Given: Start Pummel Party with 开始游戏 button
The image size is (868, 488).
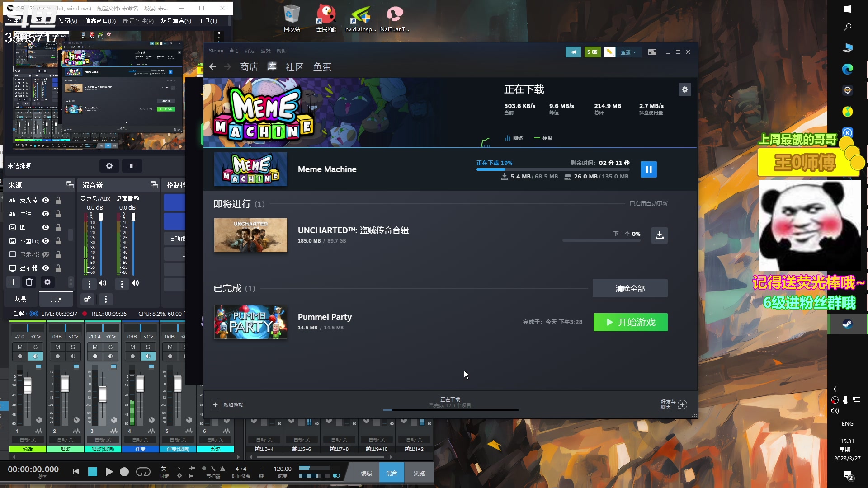Looking at the screenshot, I should 630,322.
